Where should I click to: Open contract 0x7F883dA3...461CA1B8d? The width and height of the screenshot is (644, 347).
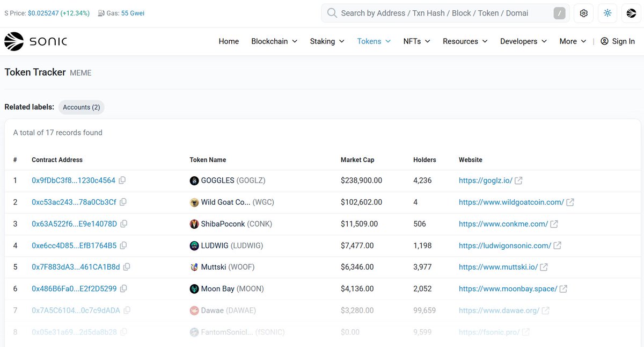(x=76, y=267)
